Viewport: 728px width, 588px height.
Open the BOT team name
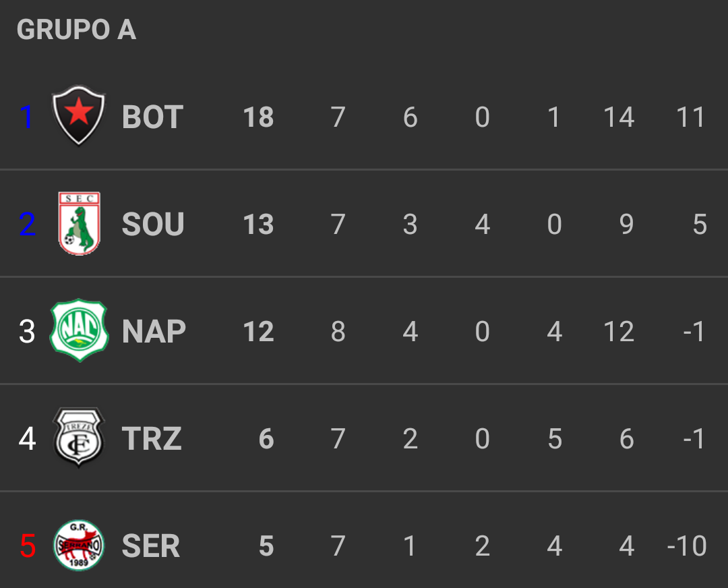coord(152,117)
